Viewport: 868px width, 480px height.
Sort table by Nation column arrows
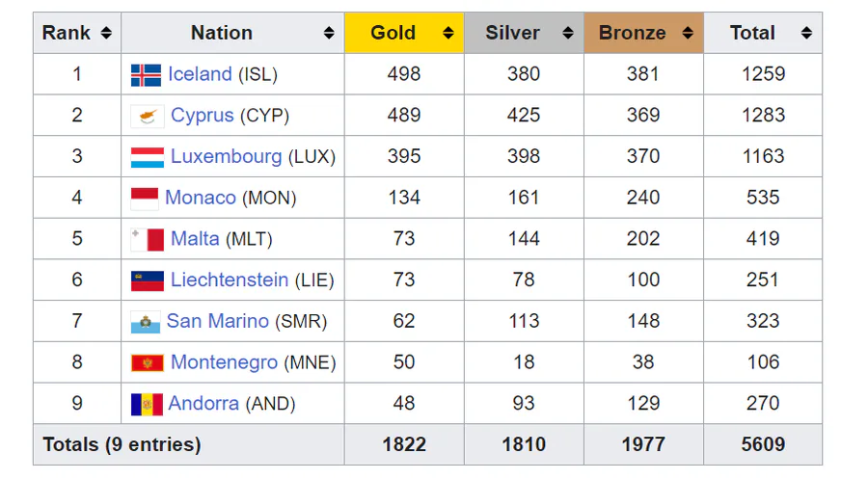330,33
